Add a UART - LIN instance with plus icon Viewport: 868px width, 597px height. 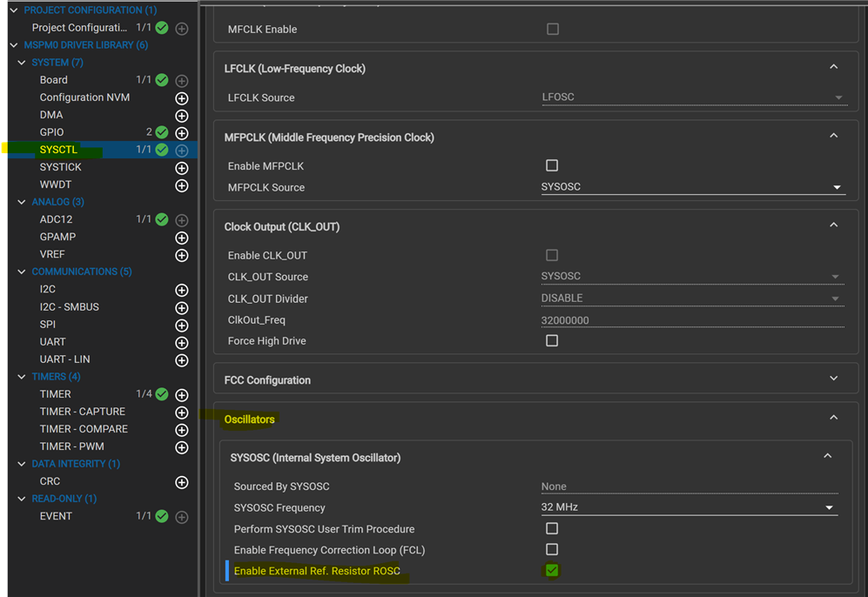coord(182,360)
